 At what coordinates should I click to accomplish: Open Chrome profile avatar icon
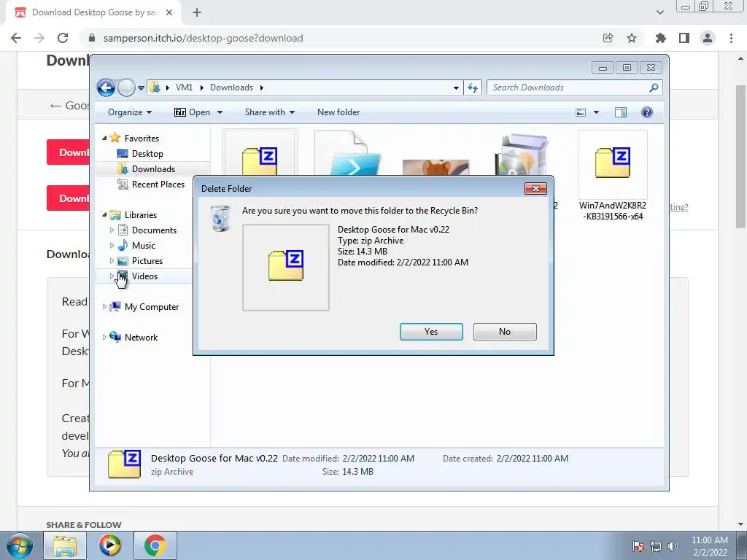[708, 38]
